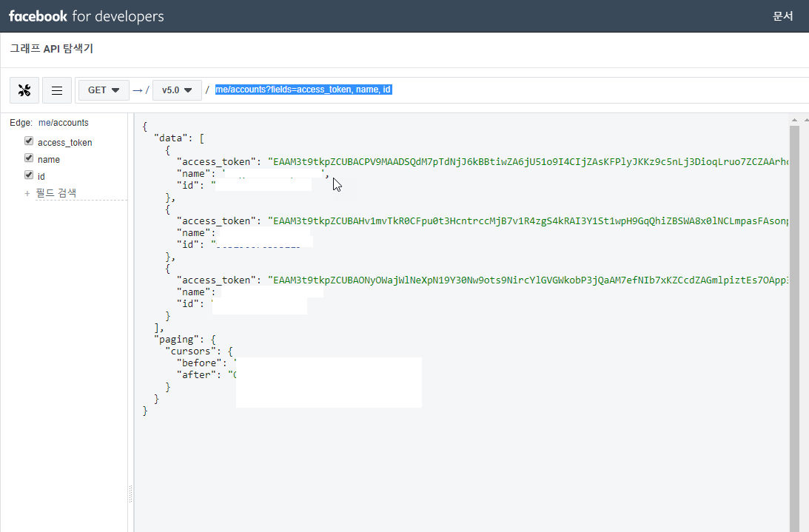
Task: Click the plus icon beside 필드 검색
Action: [x=27, y=194]
